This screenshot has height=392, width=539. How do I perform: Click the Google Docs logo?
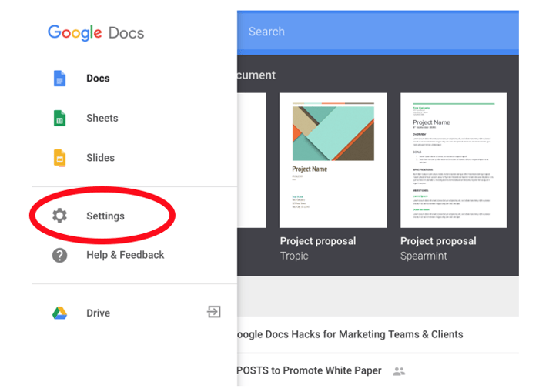pyautogui.click(x=96, y=33)
